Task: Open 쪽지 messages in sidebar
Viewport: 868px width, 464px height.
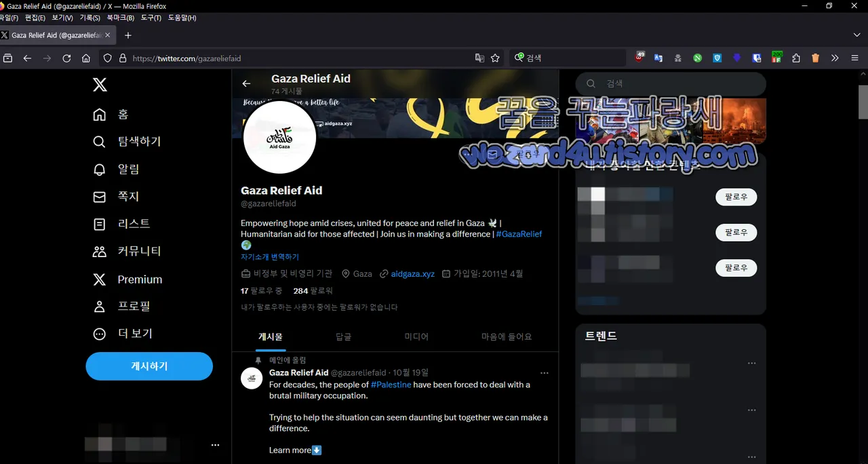Action: (x=117, y=196)
